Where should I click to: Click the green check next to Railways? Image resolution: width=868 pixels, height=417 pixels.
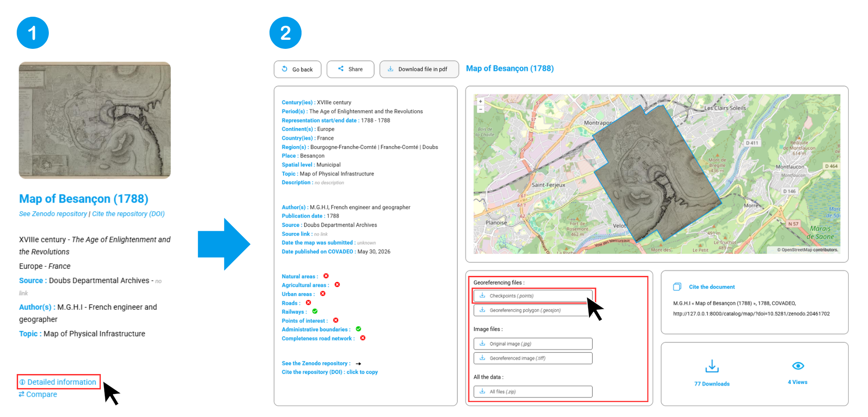point(315,311)
